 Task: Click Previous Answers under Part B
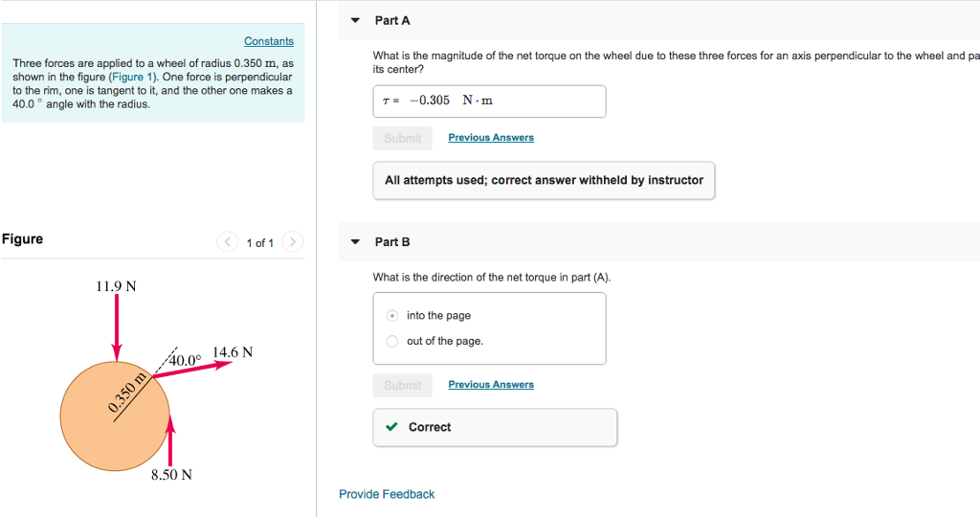491,385
